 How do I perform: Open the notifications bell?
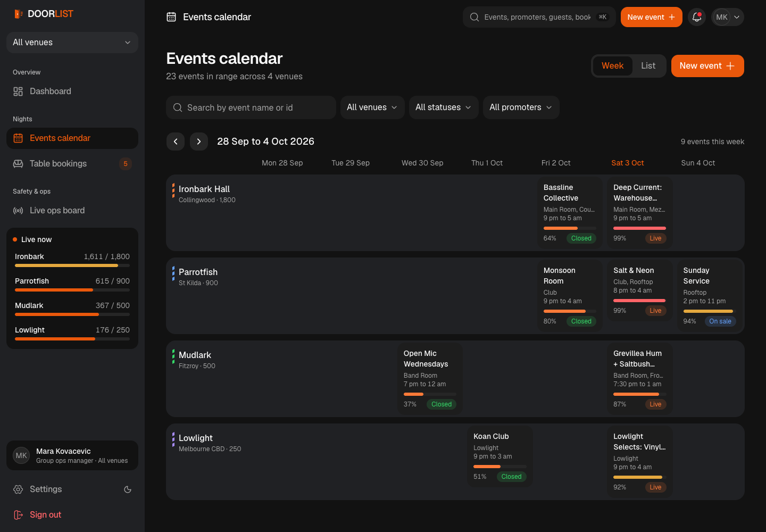pos(697,17)
